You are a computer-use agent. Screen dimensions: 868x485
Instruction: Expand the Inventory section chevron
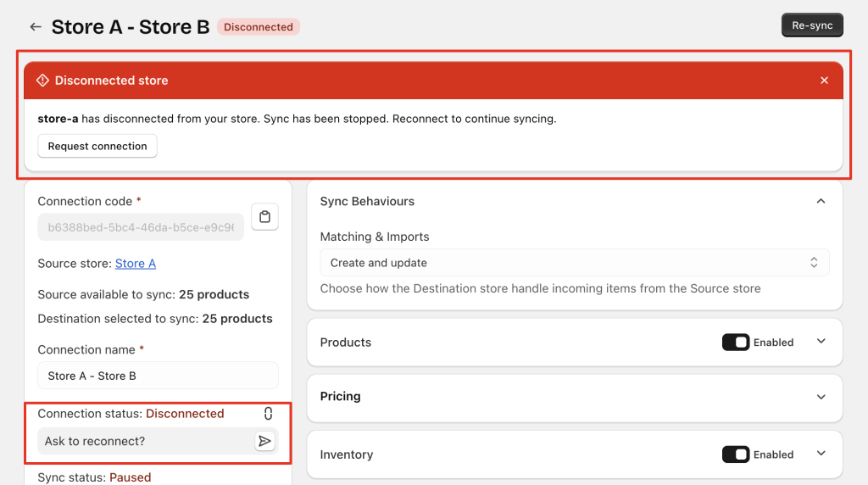820,454
